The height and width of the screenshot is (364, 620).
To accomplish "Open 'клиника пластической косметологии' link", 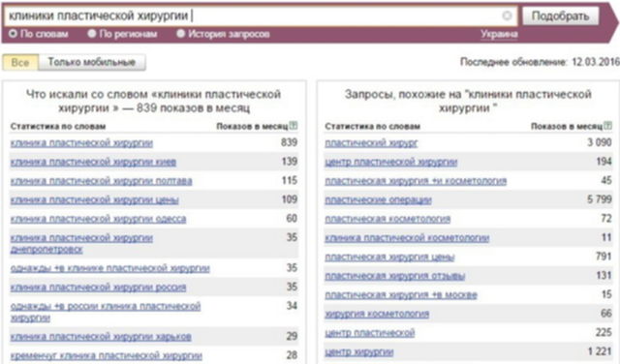I will click(x=407, y=237).
